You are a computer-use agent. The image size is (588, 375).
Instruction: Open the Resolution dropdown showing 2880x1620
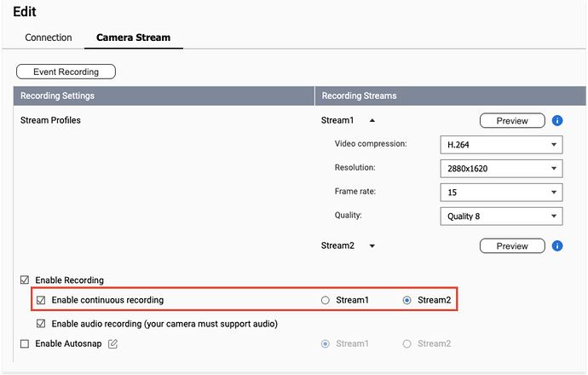(x=501, y=169)
